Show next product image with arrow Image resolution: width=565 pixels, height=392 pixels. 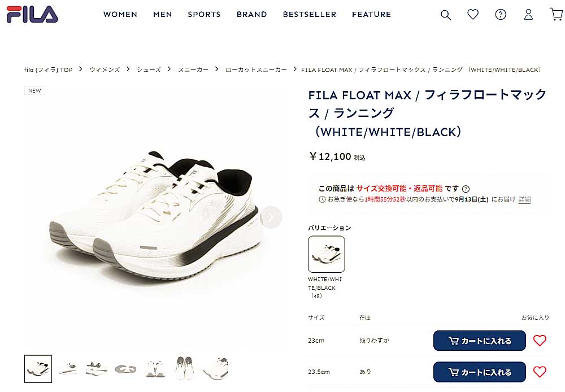[x=271, y=217]
